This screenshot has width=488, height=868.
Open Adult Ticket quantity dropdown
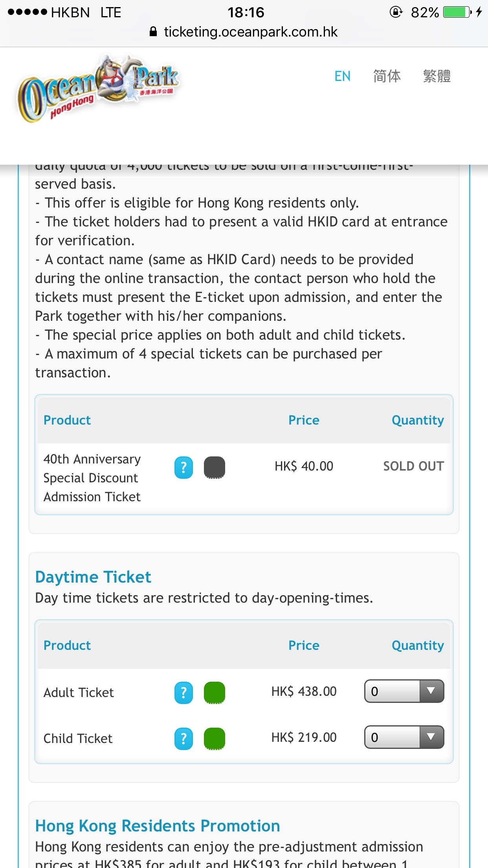(x=404, y=691)
